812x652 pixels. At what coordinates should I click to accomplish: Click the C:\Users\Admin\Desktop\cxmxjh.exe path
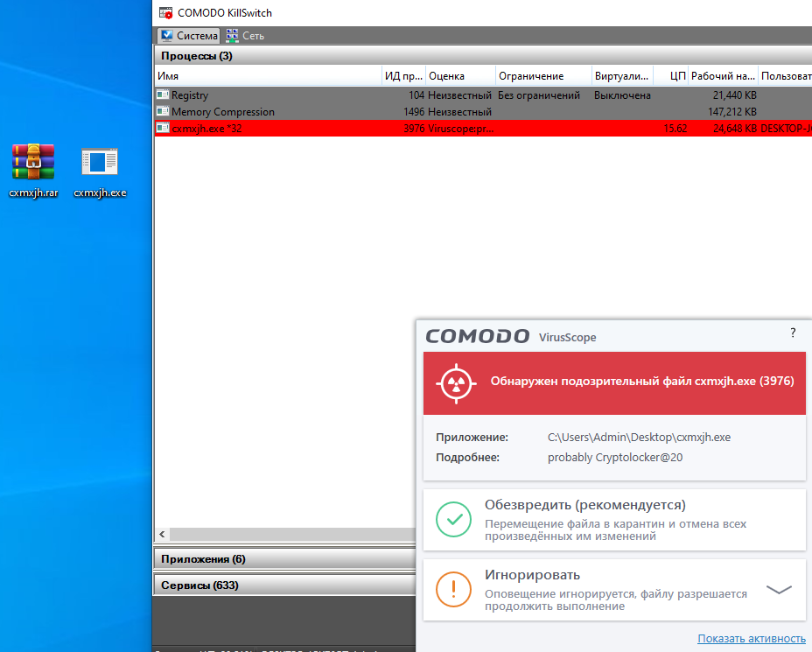click(x=639, y=437)
